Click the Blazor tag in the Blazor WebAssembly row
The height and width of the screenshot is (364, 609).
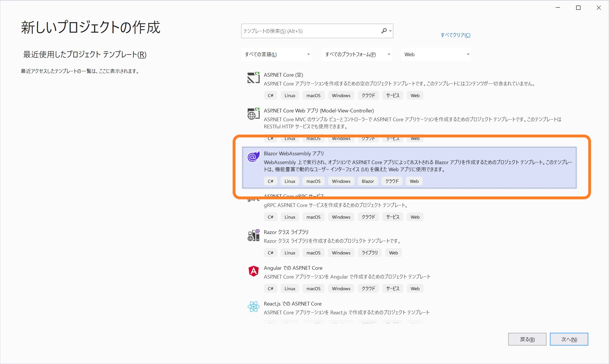click(368, 181)
